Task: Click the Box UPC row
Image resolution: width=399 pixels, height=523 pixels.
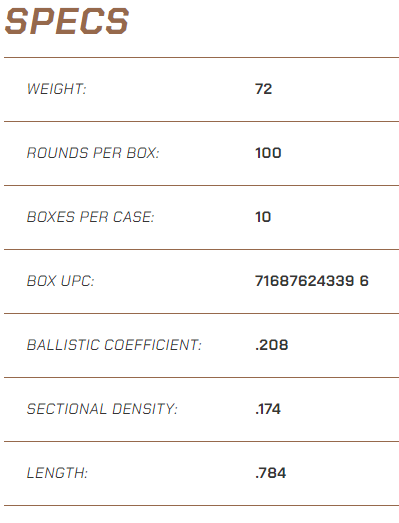Action: click(202, 282)
